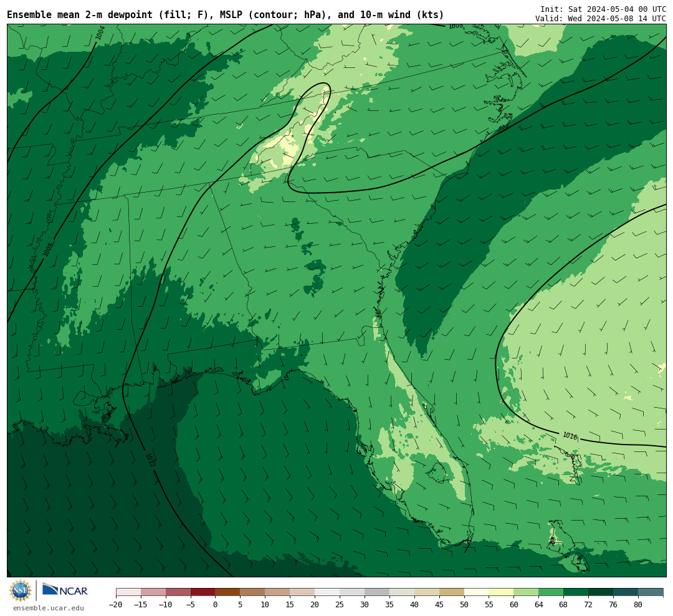Click the Init date text

[x=603, y=9]
